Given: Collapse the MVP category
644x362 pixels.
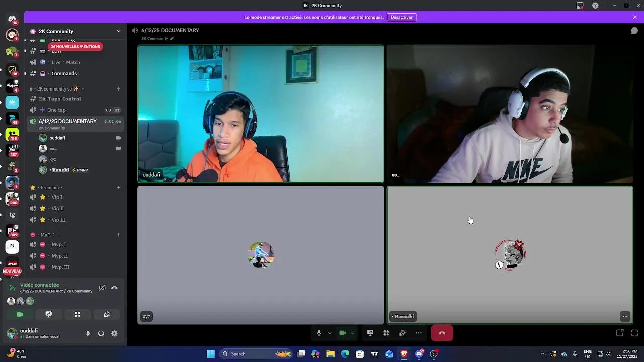Looking at the screenshot, I should click(45, 235).
